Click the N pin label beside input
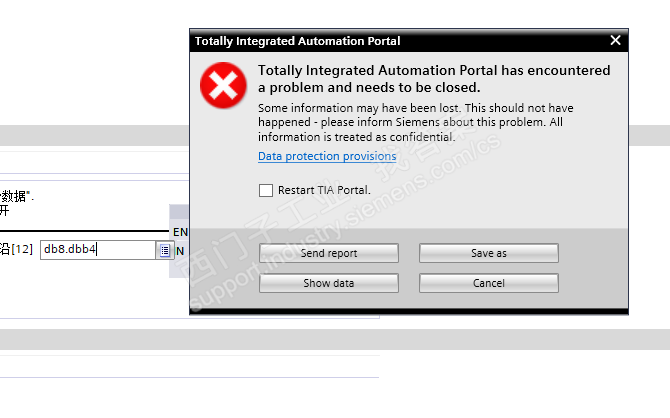The height and width of the screenshot is (418, 670). point(180,250)
